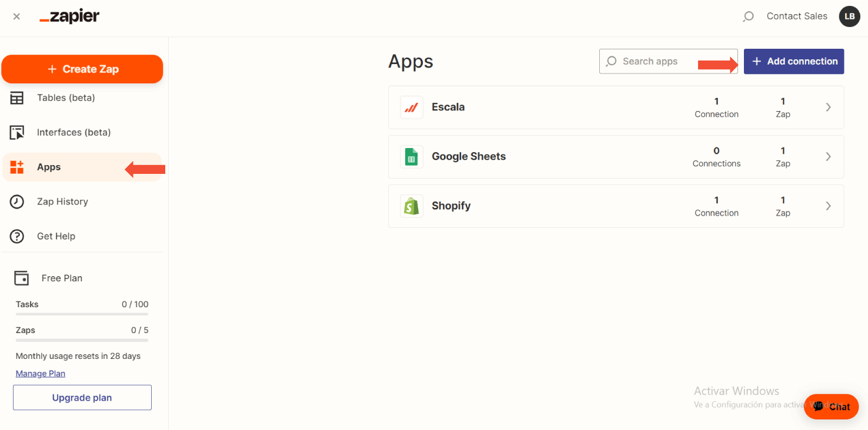Click the Interfaces cursor icon

(x=17, y=133)
